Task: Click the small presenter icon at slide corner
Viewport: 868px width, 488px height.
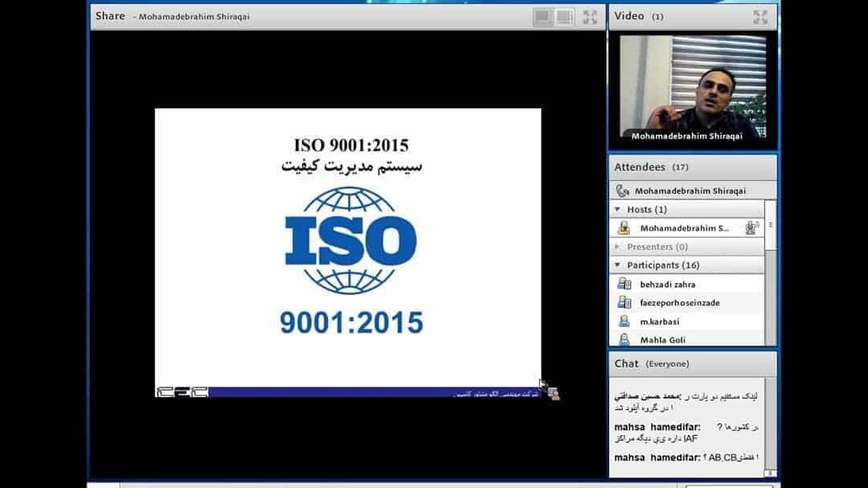Action: (553, 394)
